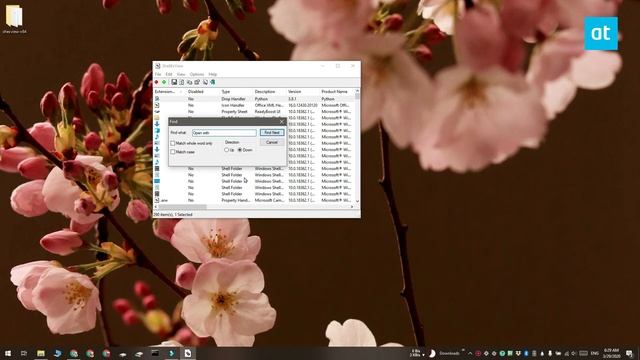The width and height of the screenshot is (640, 360).
Task: Select the Python Drop Handler row icon
Action: [157, 99]
